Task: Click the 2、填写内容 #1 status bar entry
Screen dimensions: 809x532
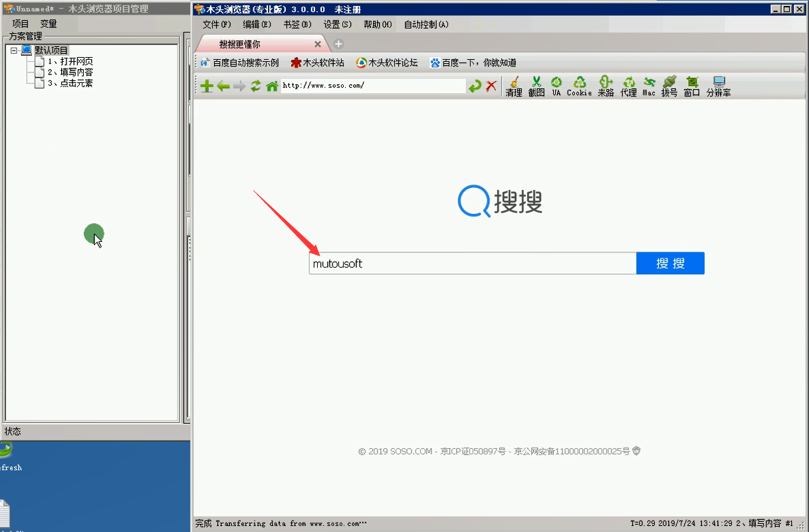Action: pyautogui.click(x=764, y=524)
